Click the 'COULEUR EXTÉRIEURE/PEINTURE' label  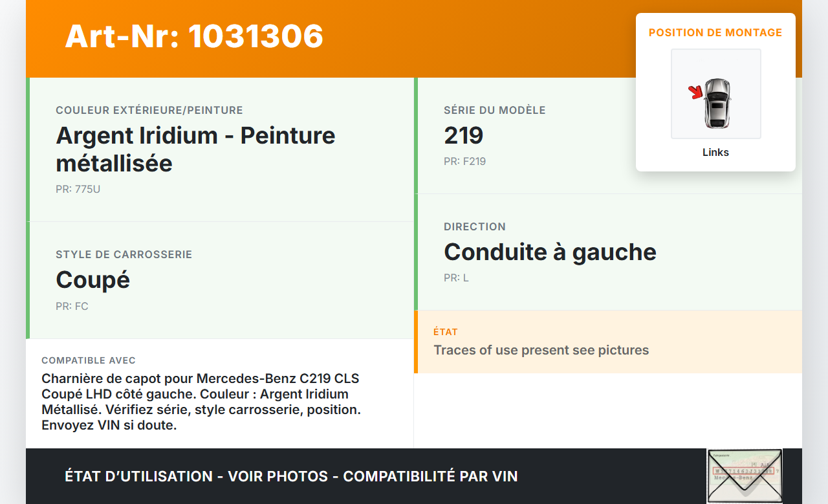149,111
